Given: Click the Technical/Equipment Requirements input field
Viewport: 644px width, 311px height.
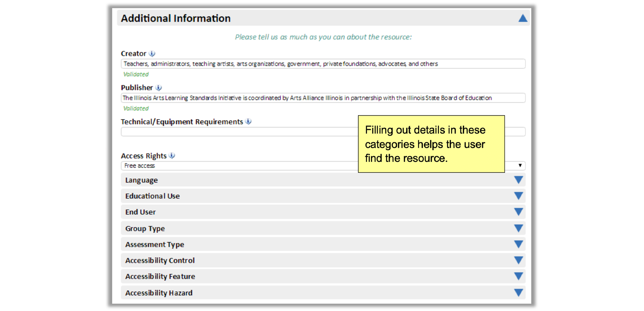Looking at the screenshot, I should [239, 132].
